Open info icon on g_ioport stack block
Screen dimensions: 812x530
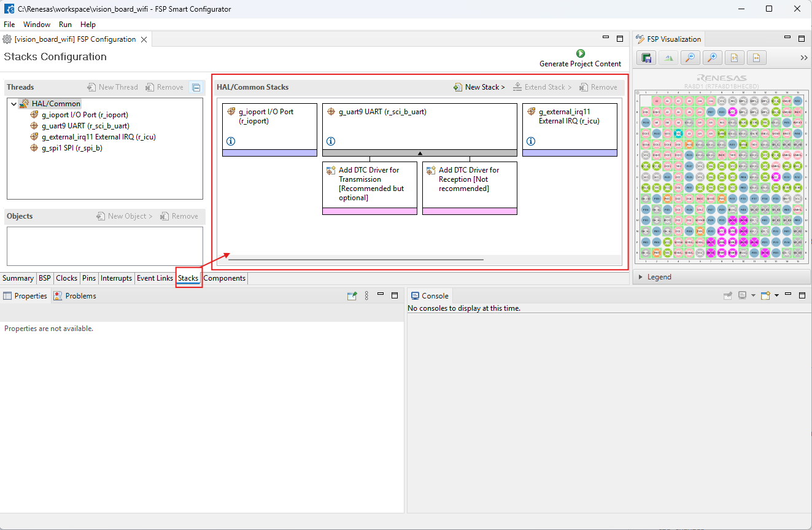[x=231, y=141]
